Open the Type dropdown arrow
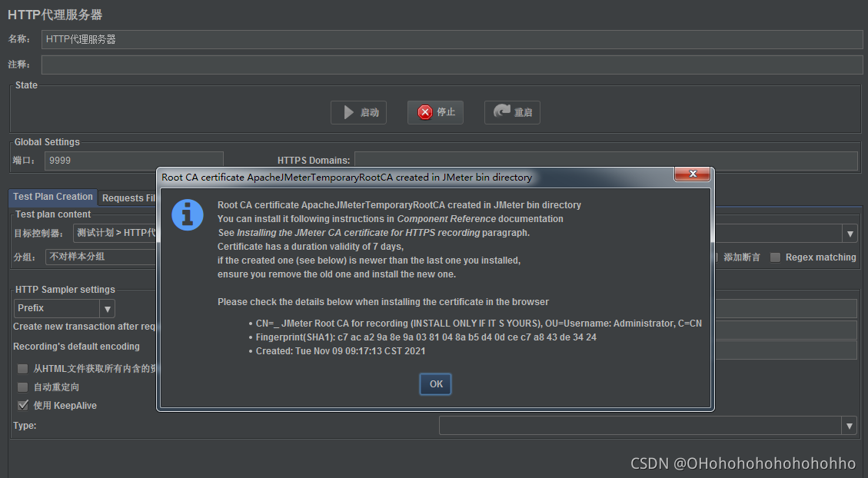Screen dimensions: 868x478 coord(850,426)
